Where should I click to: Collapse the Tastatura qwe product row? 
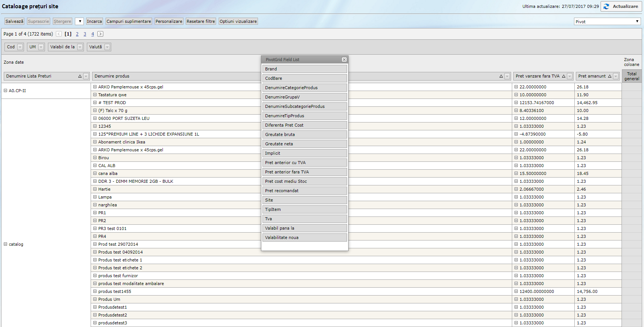(x=95, y=95)
